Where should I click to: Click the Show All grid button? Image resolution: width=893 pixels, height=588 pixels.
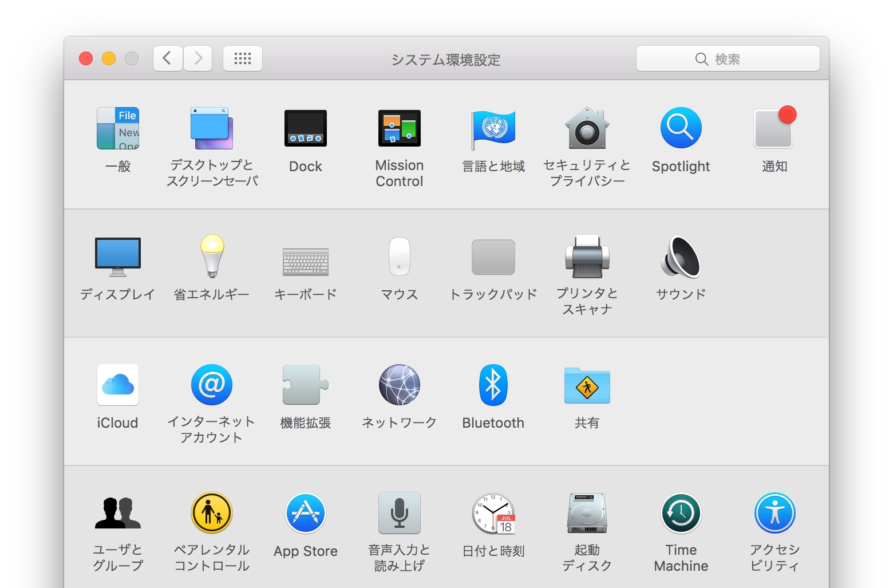pyautogui.click(x=243, y=58)
